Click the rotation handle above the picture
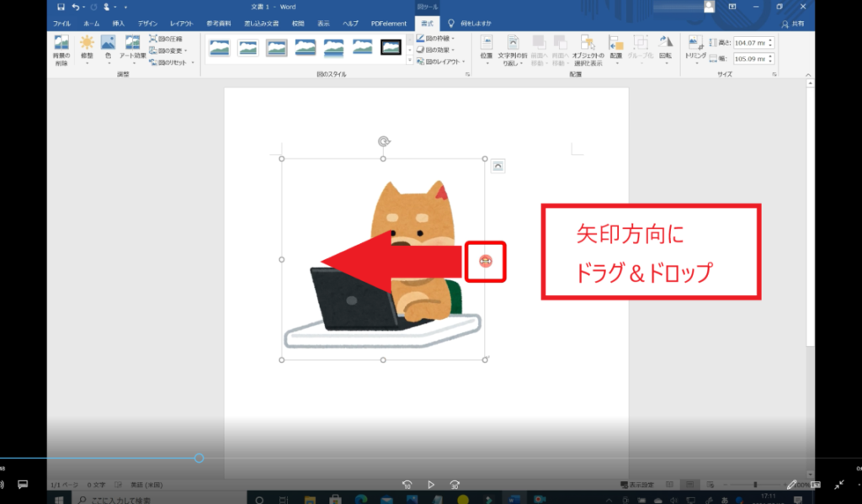The width and height of the screenshot is (862, 504). [x=384, y=141]
